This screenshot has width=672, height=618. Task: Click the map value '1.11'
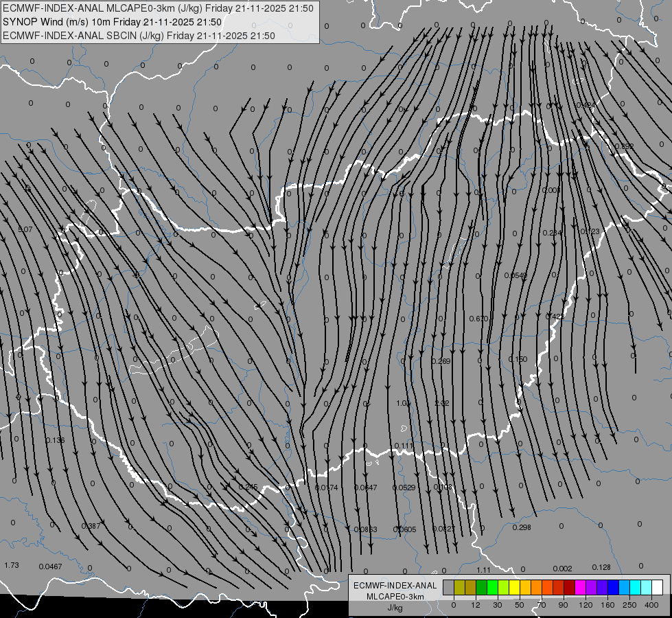click(x=483, y=570)
